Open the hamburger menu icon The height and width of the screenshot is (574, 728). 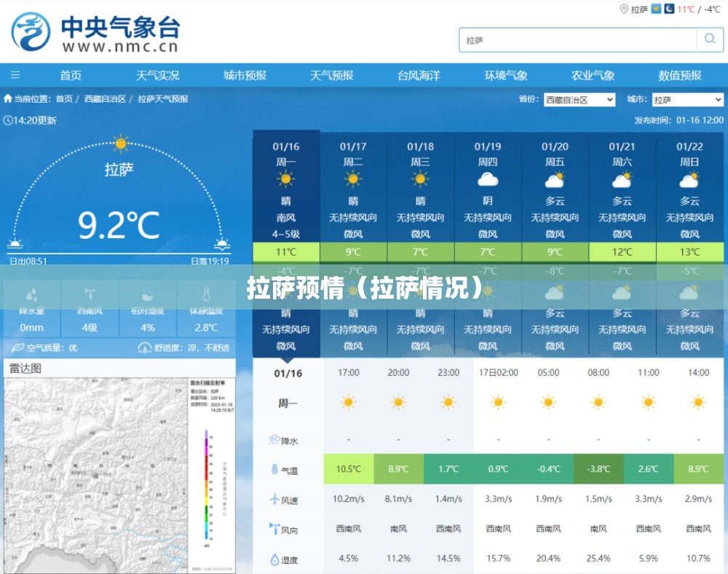[15, 75]
